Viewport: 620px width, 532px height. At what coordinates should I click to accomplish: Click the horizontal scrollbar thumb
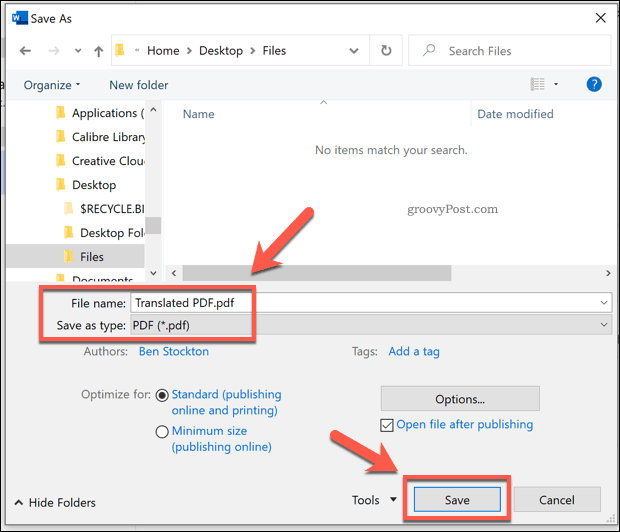tap(317, 273)
